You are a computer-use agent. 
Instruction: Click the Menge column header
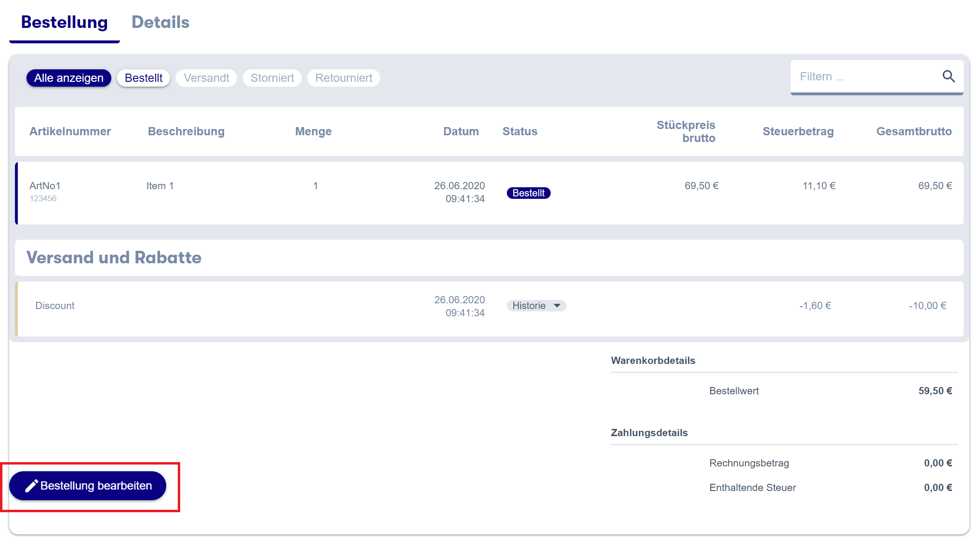(x=313, y=131)
